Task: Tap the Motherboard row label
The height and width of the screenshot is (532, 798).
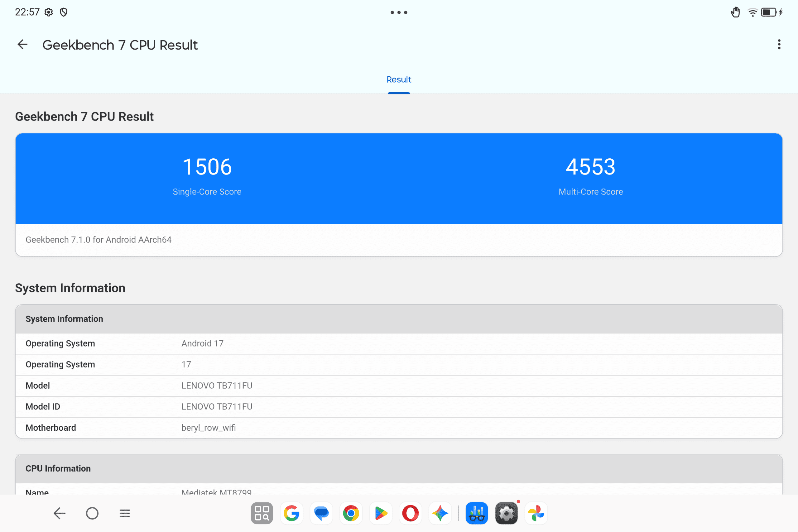Action: coord(50,428)
